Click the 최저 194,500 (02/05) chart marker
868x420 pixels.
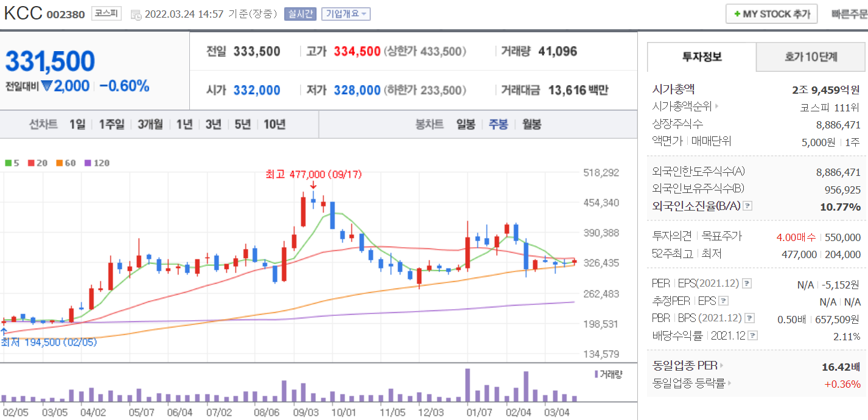(x=49, y=342)
